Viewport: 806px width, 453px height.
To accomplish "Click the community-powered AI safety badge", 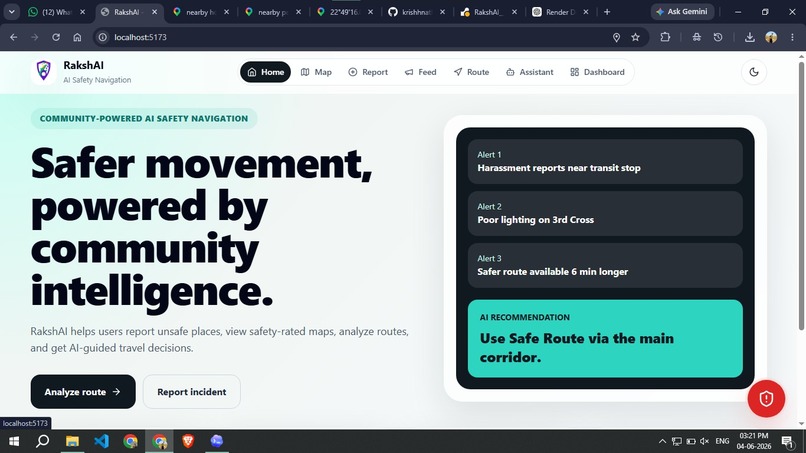I will tap(144, 118).
